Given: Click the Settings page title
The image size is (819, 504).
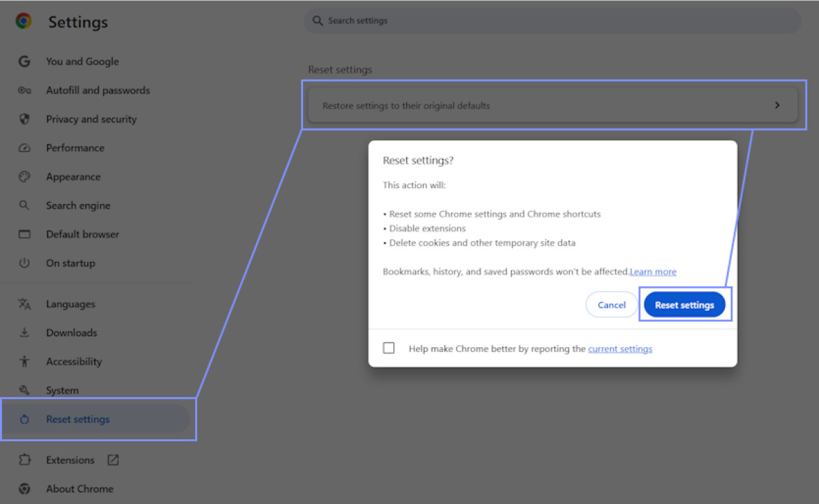Looking at the screenshot, I should click(x=78, y=22).
